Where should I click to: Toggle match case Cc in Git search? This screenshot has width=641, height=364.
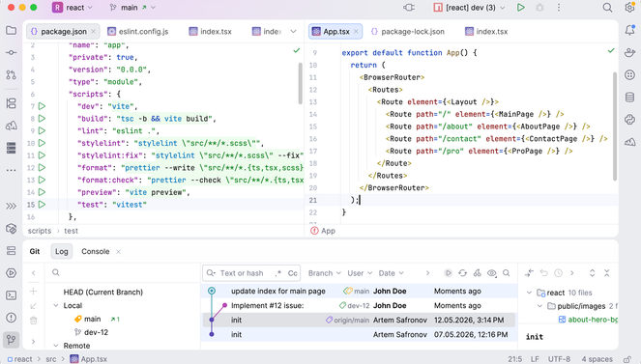pyautogui.click(x=292, y=273)
